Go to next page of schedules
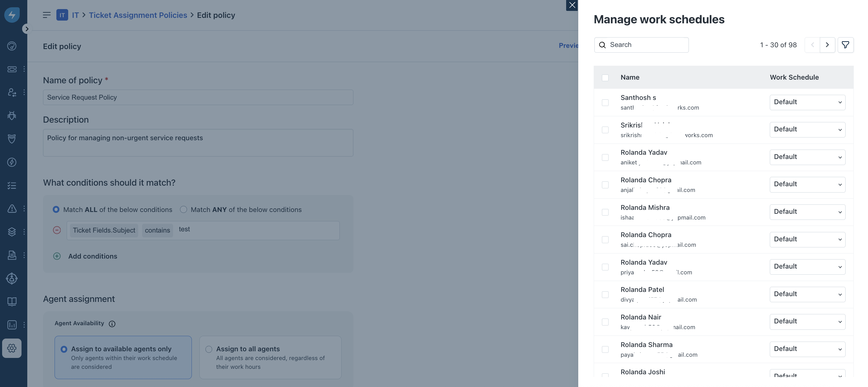 [x=827, y=45]
